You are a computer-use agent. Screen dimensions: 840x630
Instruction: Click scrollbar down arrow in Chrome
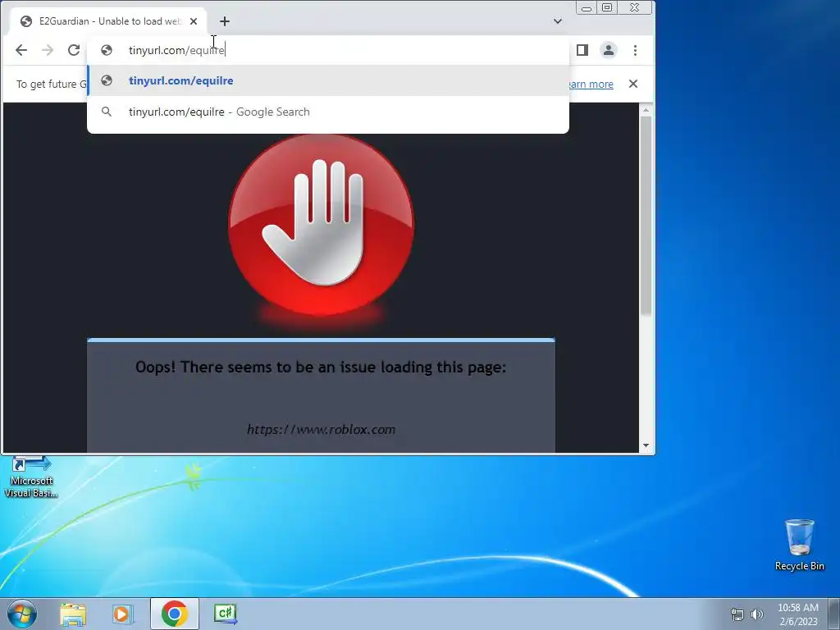646,445
